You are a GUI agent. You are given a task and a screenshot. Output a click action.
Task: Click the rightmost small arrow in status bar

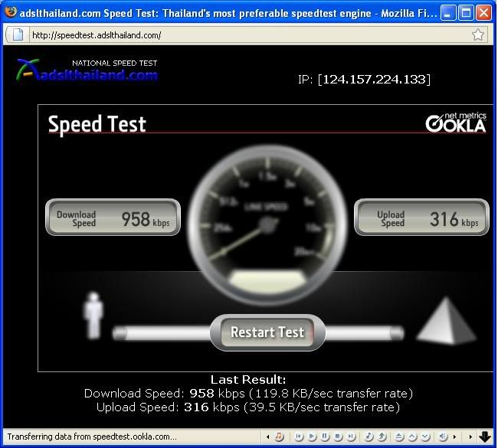point(470,437)
